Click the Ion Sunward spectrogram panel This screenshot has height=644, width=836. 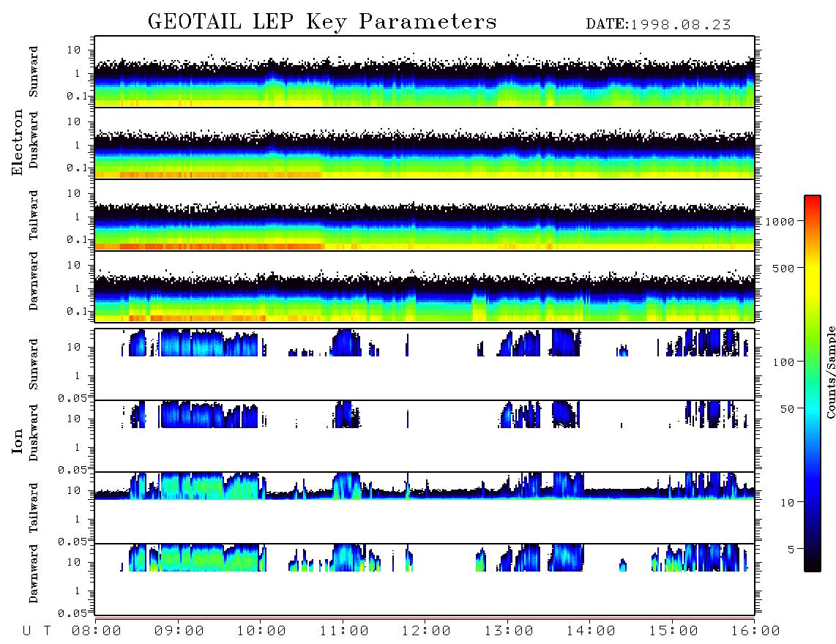click(x=425, y=364)
